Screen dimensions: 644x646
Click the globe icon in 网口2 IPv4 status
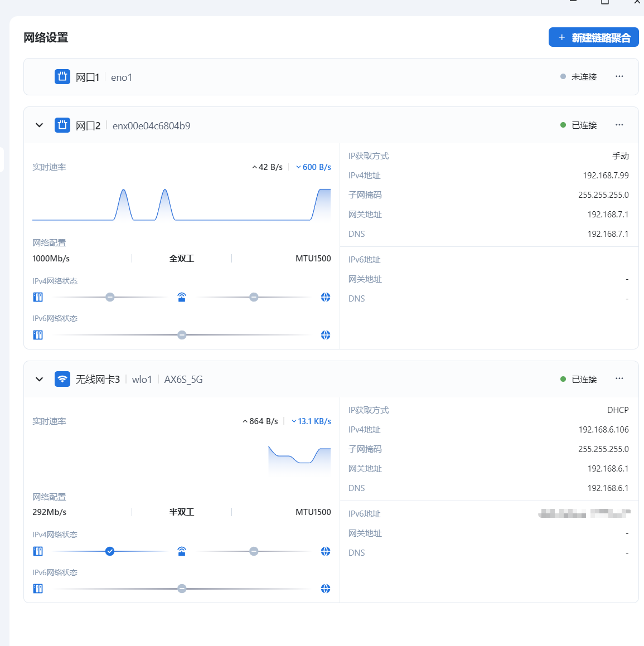[x=326, y=297]
